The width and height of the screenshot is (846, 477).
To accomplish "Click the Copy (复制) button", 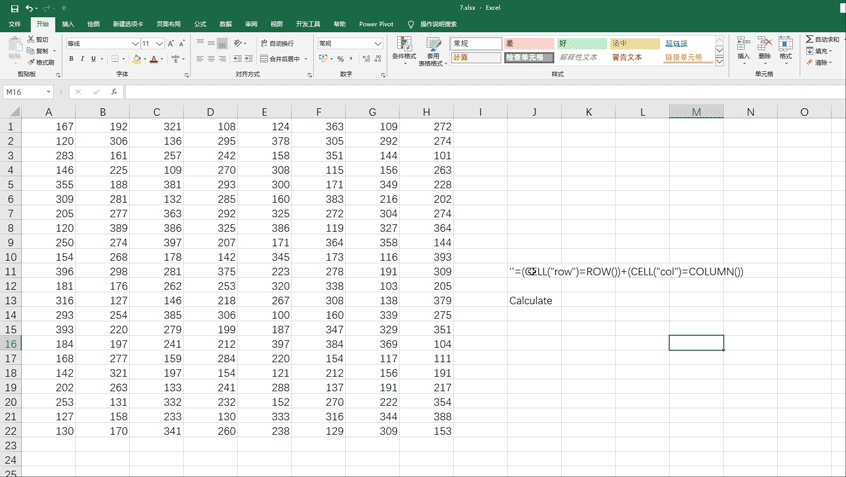I will click(x=38, y=51).
